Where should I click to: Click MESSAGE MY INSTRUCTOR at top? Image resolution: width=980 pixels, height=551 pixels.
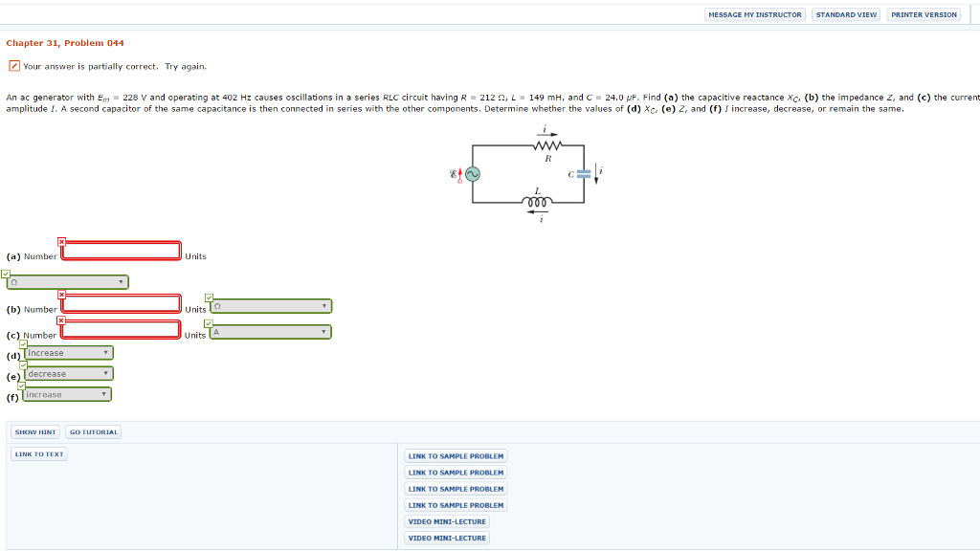click(x=755, y=14)
